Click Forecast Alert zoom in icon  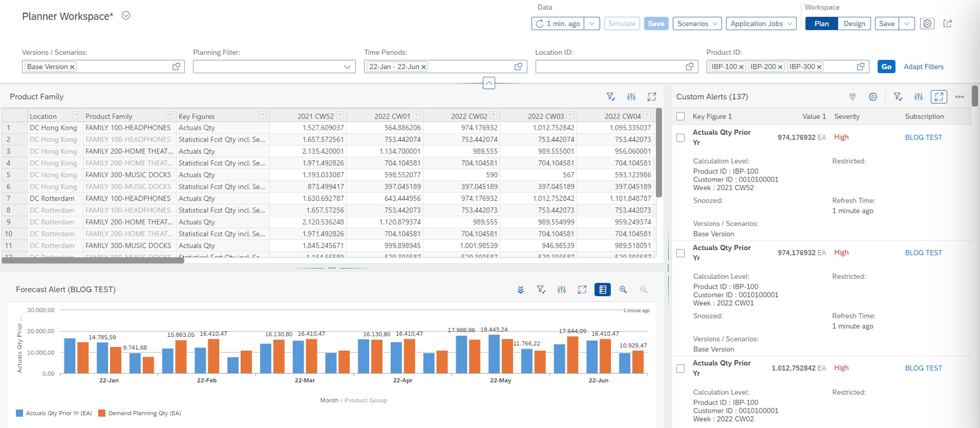(623, 289)
